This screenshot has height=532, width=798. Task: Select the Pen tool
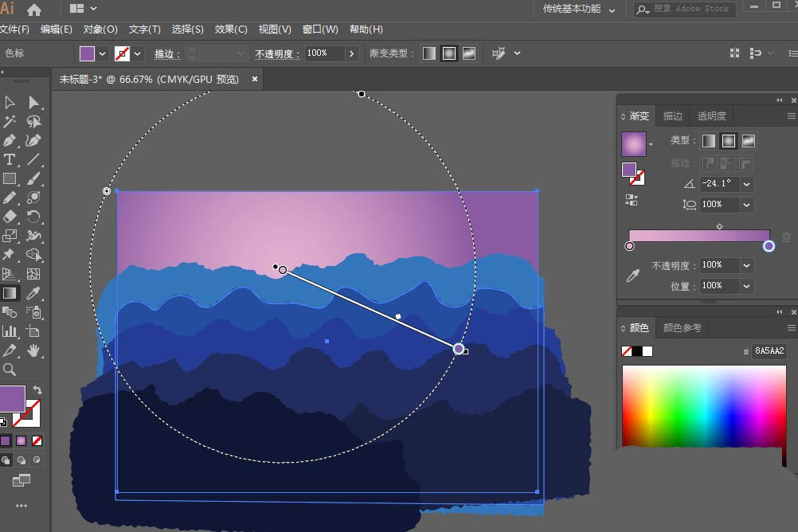10,140
